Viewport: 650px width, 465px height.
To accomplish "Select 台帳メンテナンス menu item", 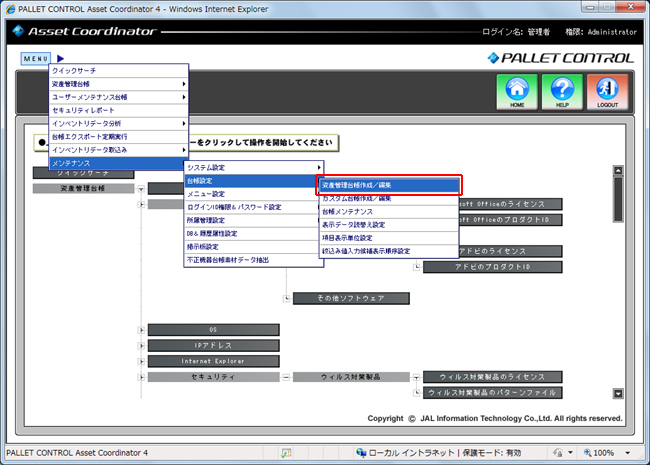I will [389, 212].
